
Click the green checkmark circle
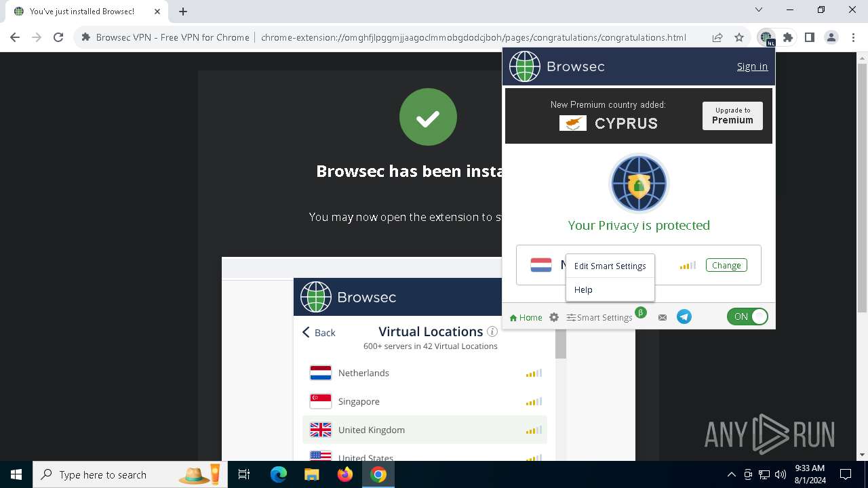[x=428, y=117]
